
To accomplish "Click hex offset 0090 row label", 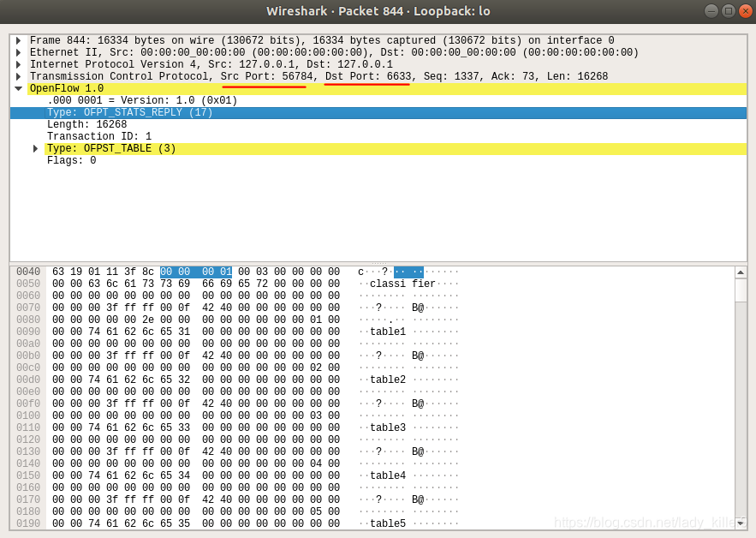I will pyautogui.click(x=28, y=332).
